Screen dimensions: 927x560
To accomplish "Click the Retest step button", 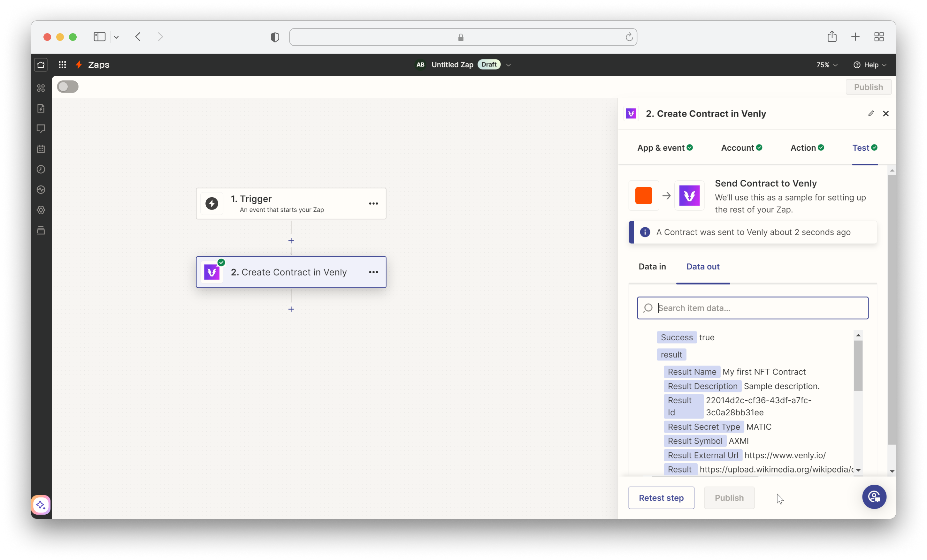I will pos(661,497).
